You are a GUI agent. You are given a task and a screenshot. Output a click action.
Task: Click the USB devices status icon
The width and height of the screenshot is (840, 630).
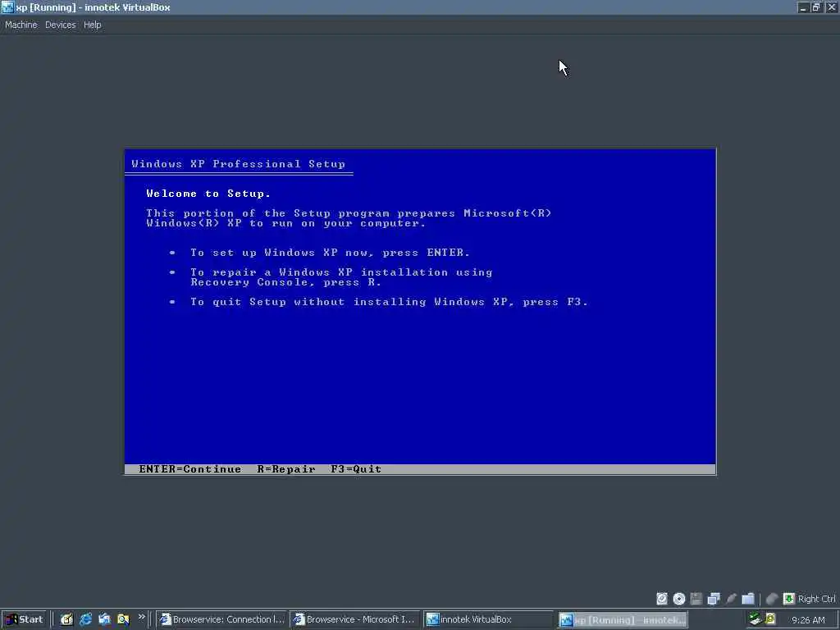click(731, 598)
